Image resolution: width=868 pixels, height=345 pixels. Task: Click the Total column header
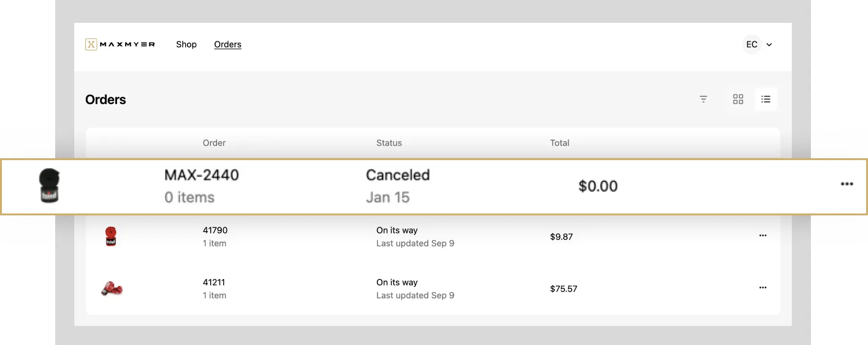point(560,143)
